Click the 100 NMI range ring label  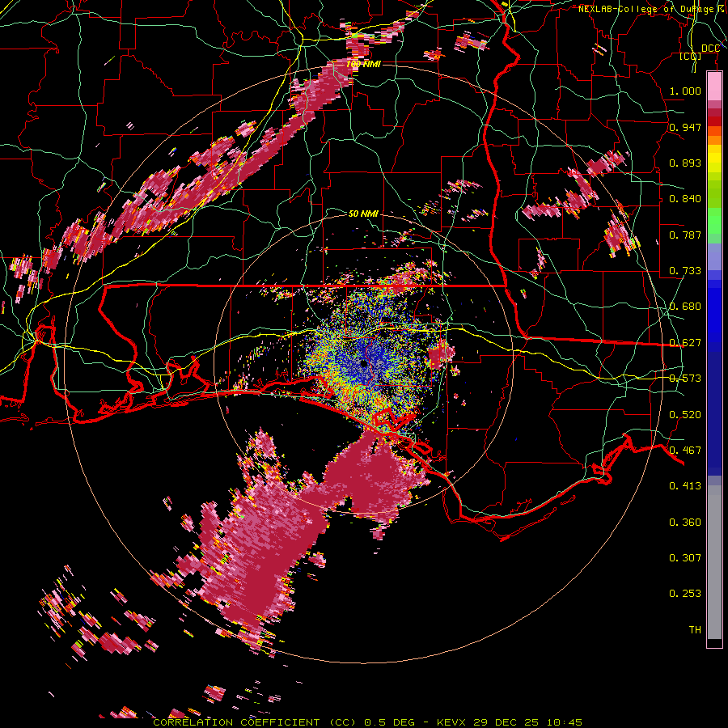point(363,64)
